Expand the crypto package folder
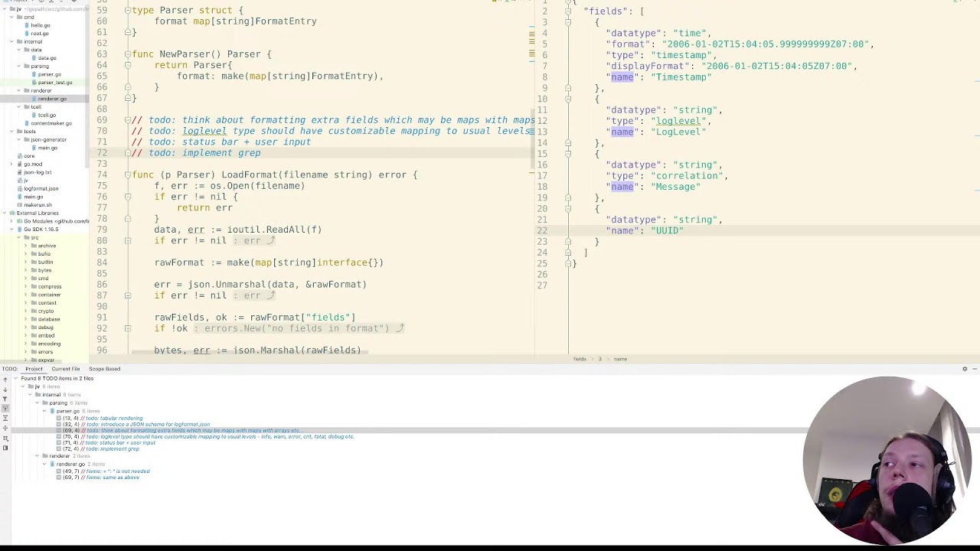Image resolution: width=980 pixels, height=551 pixels. (26, 311)
